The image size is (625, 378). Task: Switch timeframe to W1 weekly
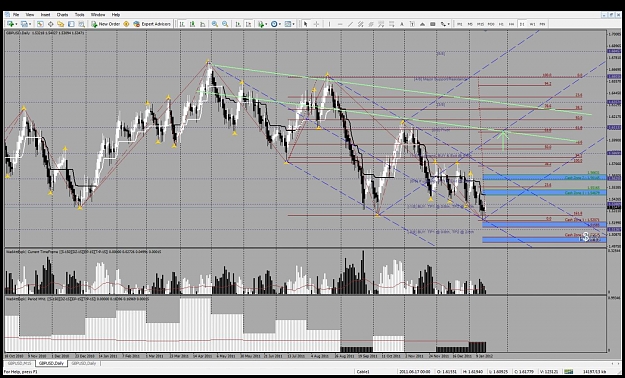click(x=533, y=24)
